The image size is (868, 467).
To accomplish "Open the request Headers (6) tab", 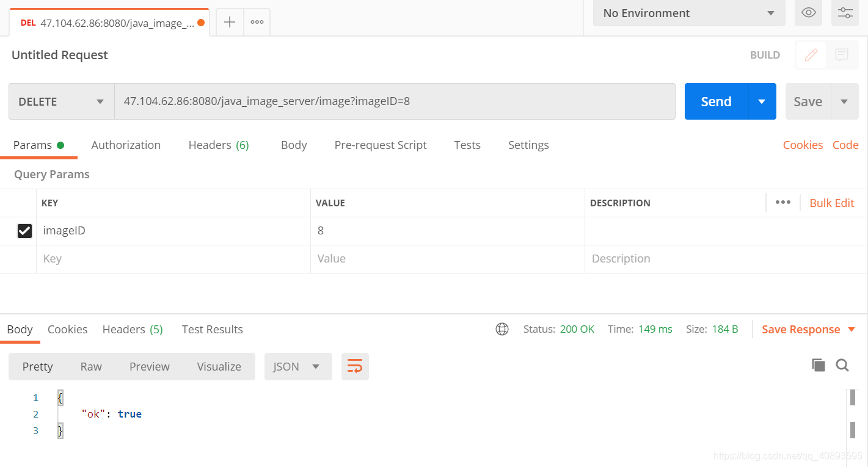I will (219, 145).
